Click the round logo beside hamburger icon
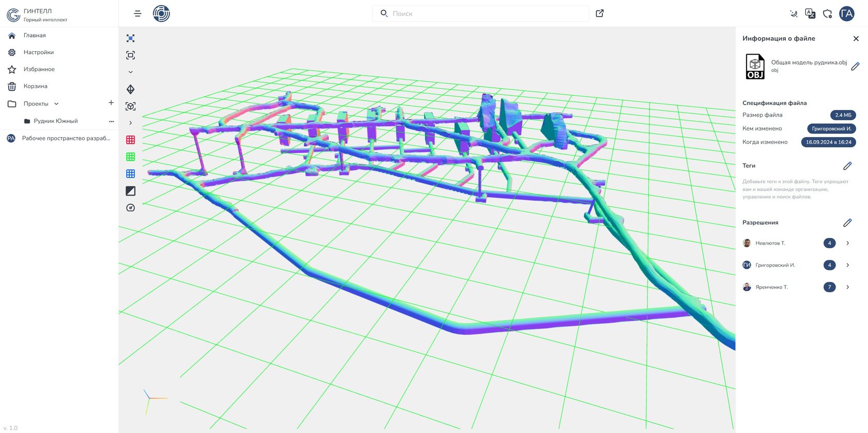This screenshot has width=868, height=433. (x=161, y=13)
